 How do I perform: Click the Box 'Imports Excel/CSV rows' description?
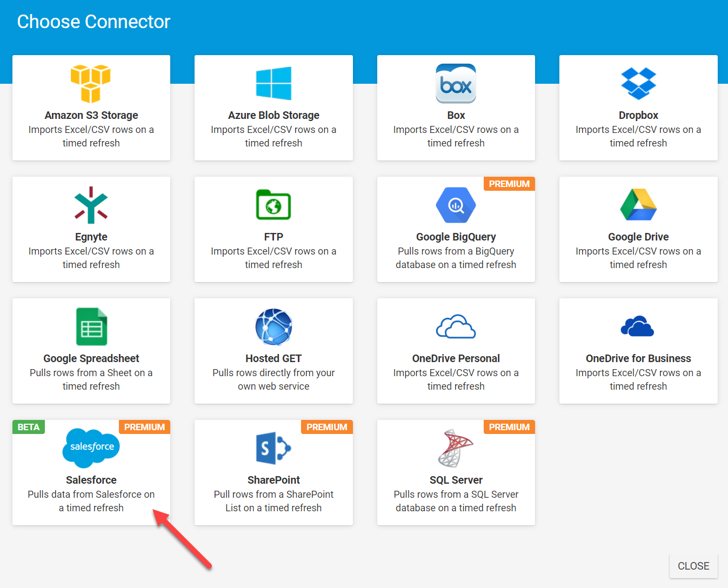[456, 136]
